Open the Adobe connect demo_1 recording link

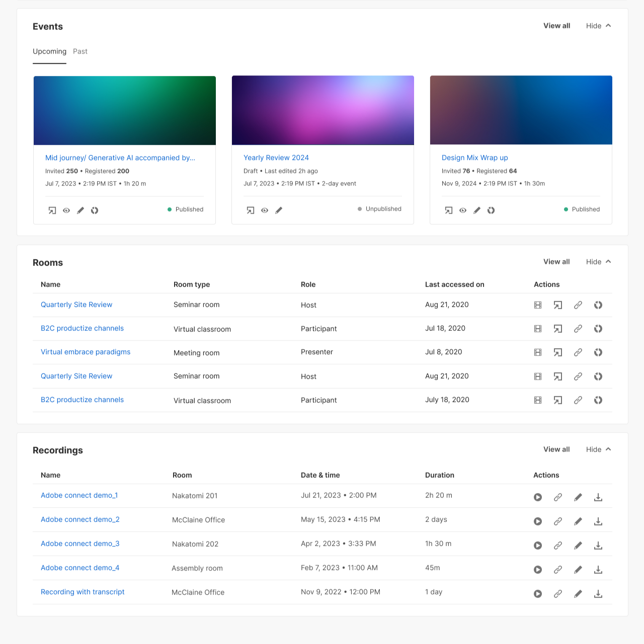(79, 495)
